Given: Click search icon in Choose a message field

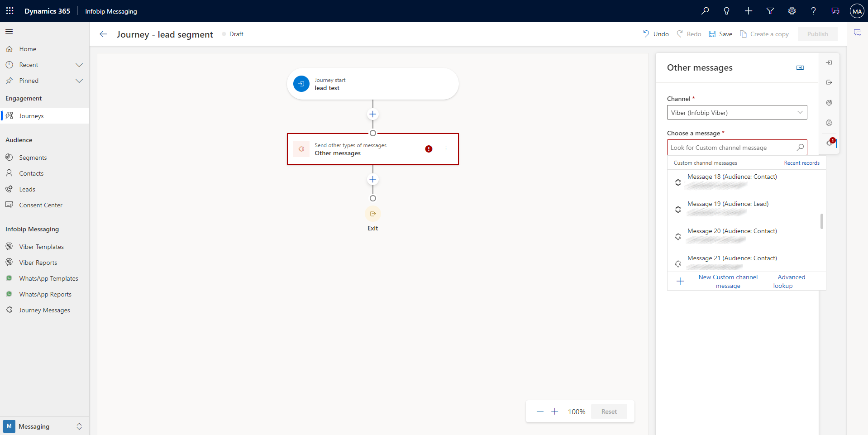Looking at the screenshot, I should [800, 147].
